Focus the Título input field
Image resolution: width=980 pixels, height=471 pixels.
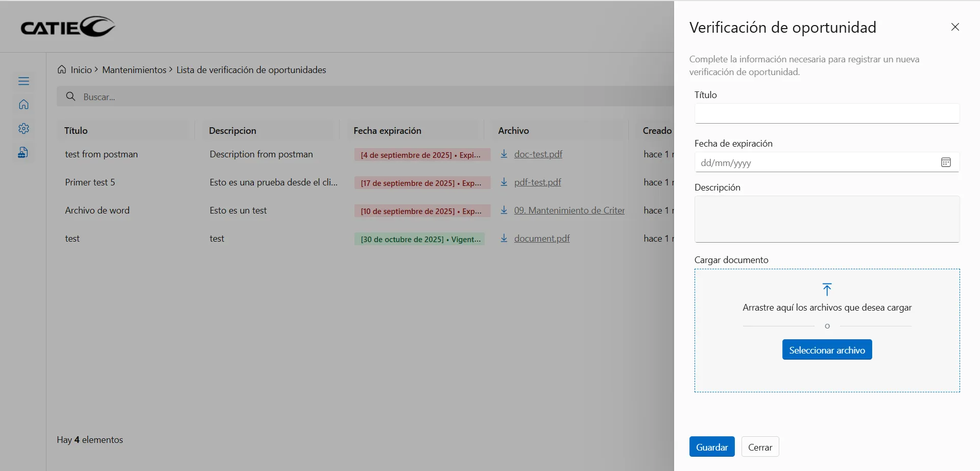click(x=826, y=113)
